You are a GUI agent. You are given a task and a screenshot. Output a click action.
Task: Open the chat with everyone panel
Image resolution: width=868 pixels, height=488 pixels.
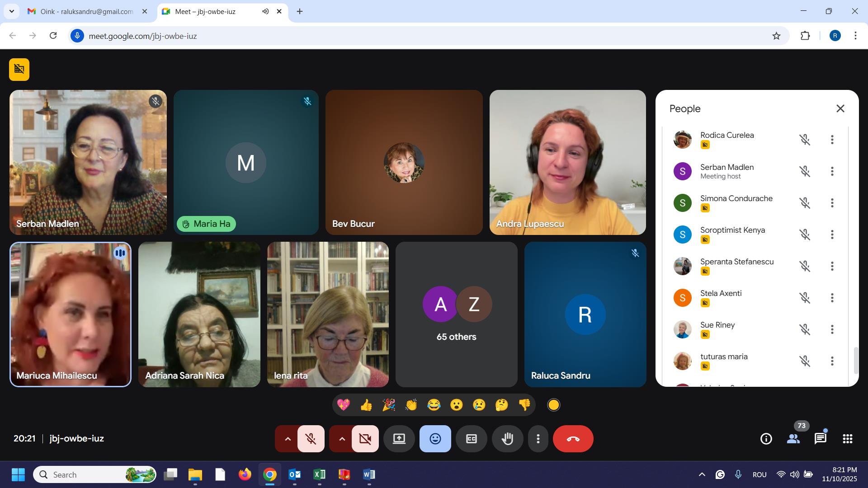click(x=820, y=439)
